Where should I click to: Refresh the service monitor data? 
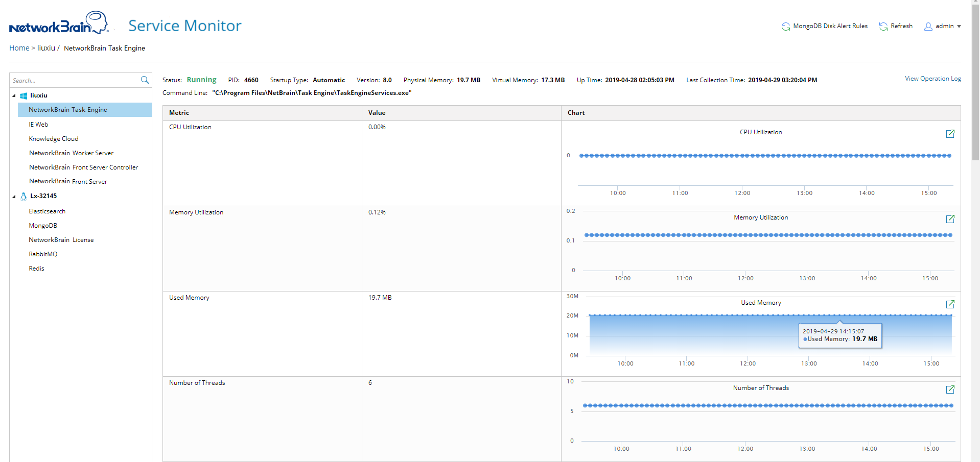(901, 26)
